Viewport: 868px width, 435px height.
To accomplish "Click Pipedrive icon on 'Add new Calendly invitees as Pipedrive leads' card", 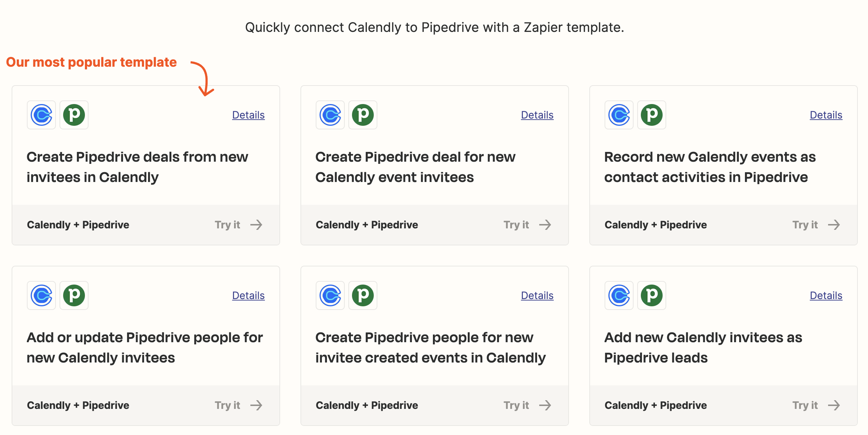I will tap(652, 295).
